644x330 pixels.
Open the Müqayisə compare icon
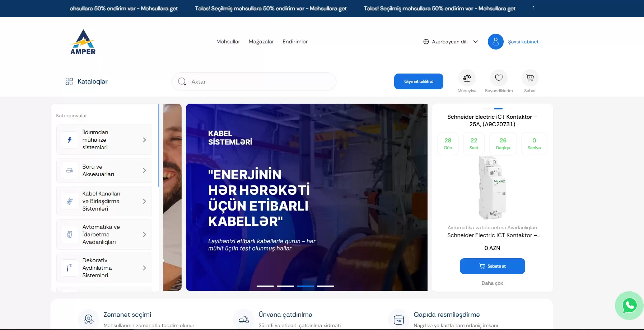click(467, 78)
